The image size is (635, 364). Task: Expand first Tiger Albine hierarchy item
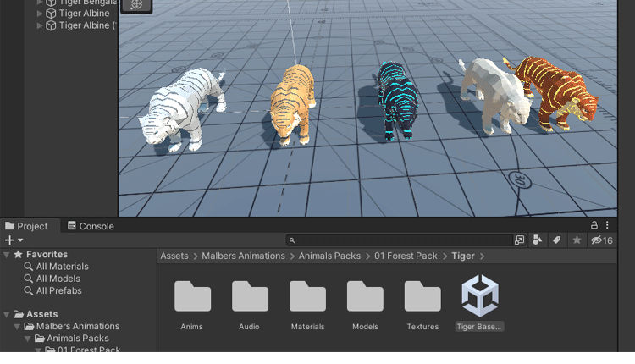click(40, 14)
